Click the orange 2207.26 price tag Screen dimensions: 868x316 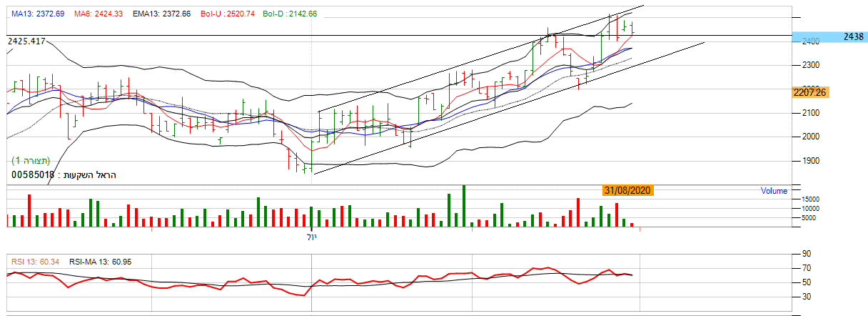click(809, 92)
